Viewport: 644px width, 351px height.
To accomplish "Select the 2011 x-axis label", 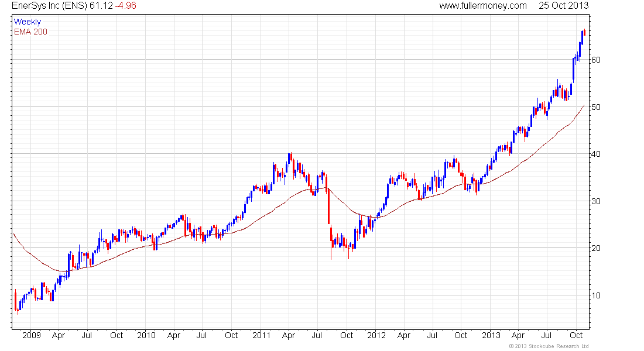I will click(261, 335).
